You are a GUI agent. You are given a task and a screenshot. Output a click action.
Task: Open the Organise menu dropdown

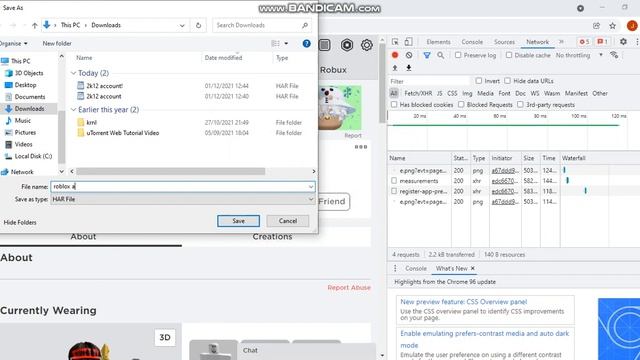13,43
